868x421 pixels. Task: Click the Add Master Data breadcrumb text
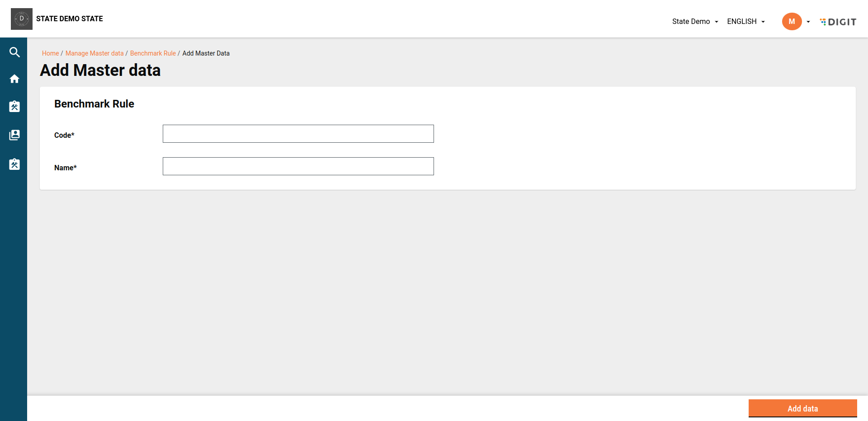coord(206,53)
